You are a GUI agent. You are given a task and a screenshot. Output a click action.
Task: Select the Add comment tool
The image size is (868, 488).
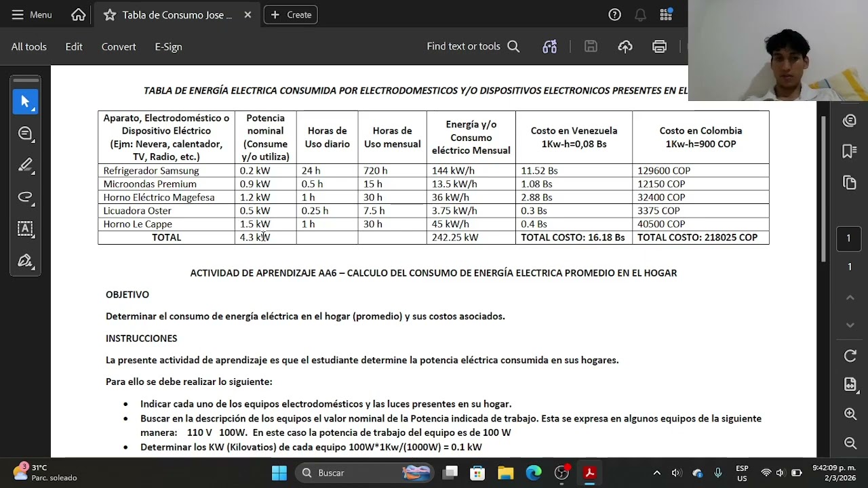pyautogui.click(x=26, y=134)
